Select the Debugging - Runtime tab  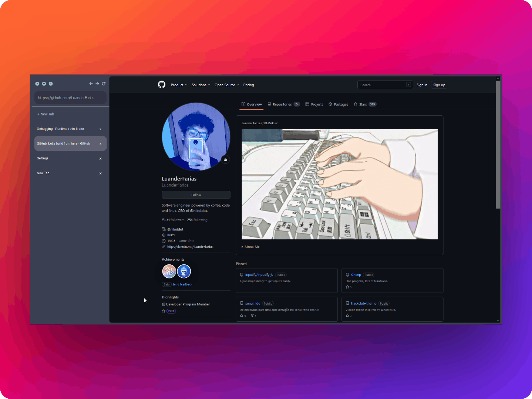coord(70,129)
